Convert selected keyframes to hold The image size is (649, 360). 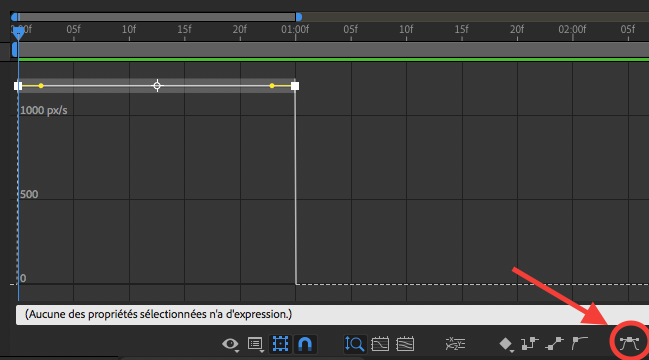pos(530,343)
